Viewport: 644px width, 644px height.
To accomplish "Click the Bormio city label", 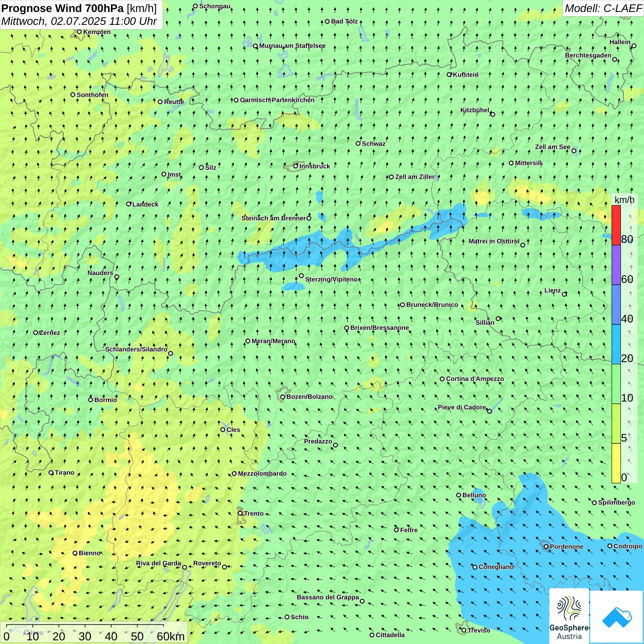I will tap(105, 400).
